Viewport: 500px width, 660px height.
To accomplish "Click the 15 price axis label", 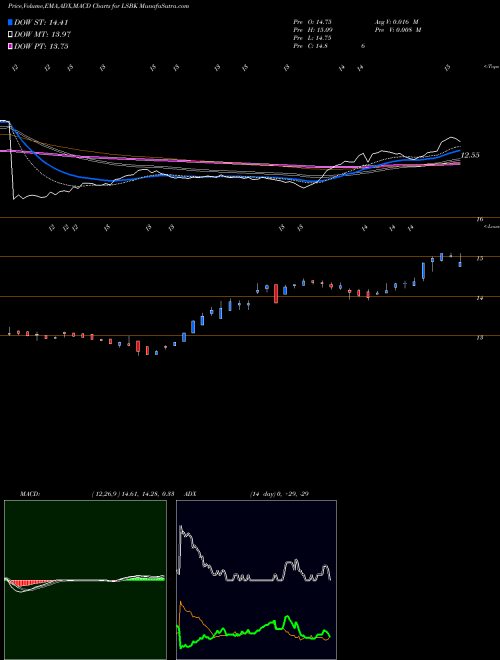I will point(479,258).
